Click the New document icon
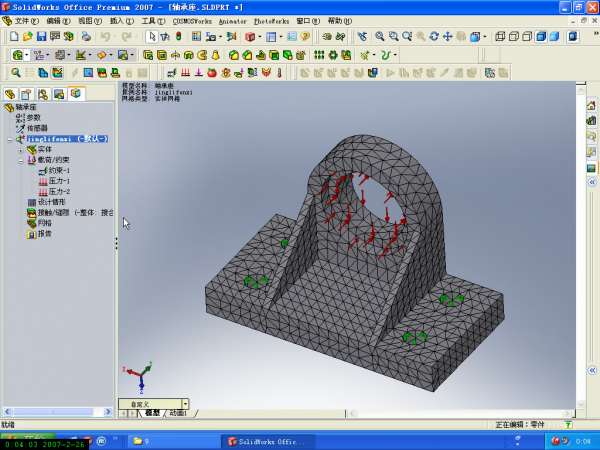Viewport: 600px width, 450px height. coord(13,37)
